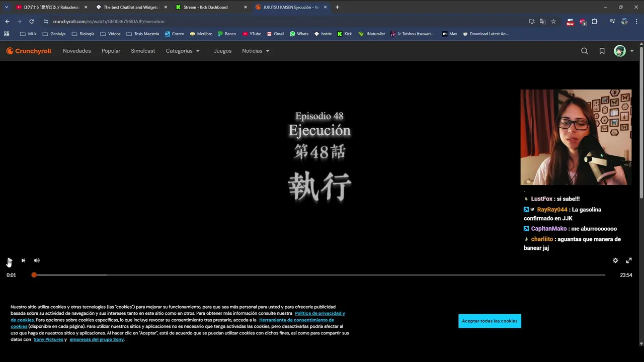
Task: Open the YTube bookmark
Action: [x=252, y=34]
